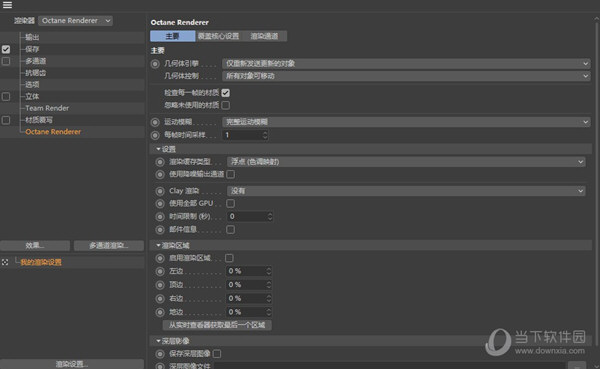
Task: Click the icon beside 我的渲染设置
Action: click(x=5, y=262)
